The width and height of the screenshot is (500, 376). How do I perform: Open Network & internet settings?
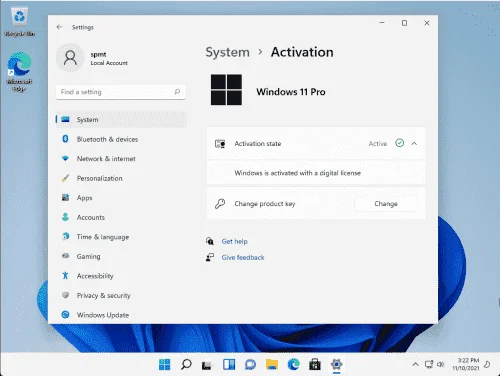click(121, 159)
